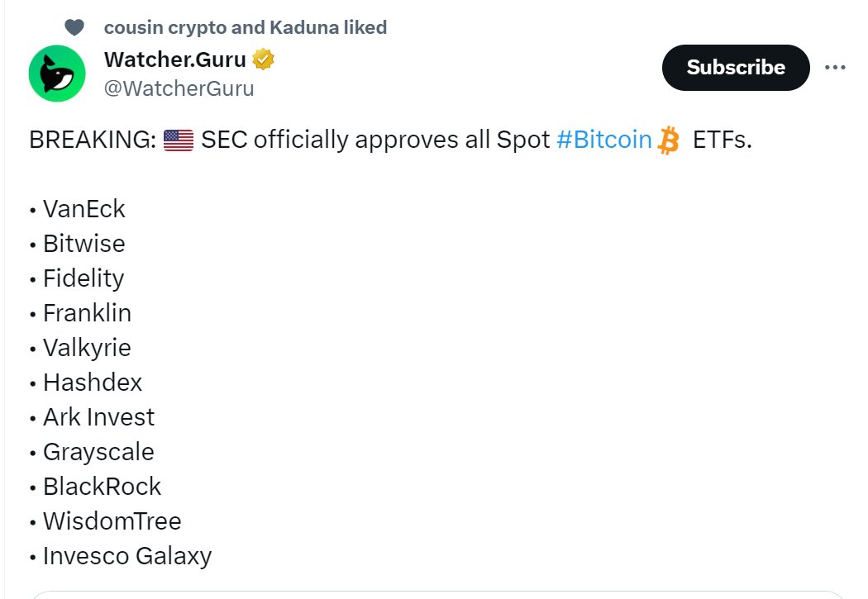Image resolution: width=868 pixels, height=599 pixels.
Task: Select the Valkyrie line in the tweet
Action: [x=87, y=348]
